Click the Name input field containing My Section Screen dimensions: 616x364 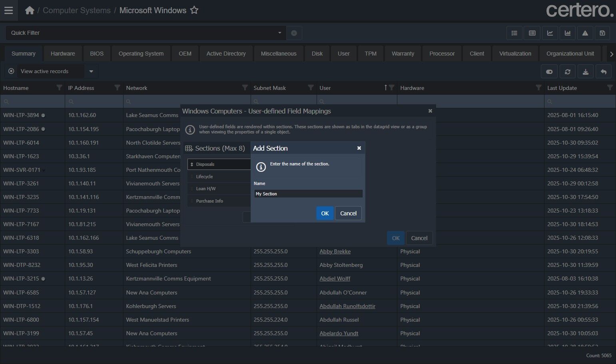point(308,194)
